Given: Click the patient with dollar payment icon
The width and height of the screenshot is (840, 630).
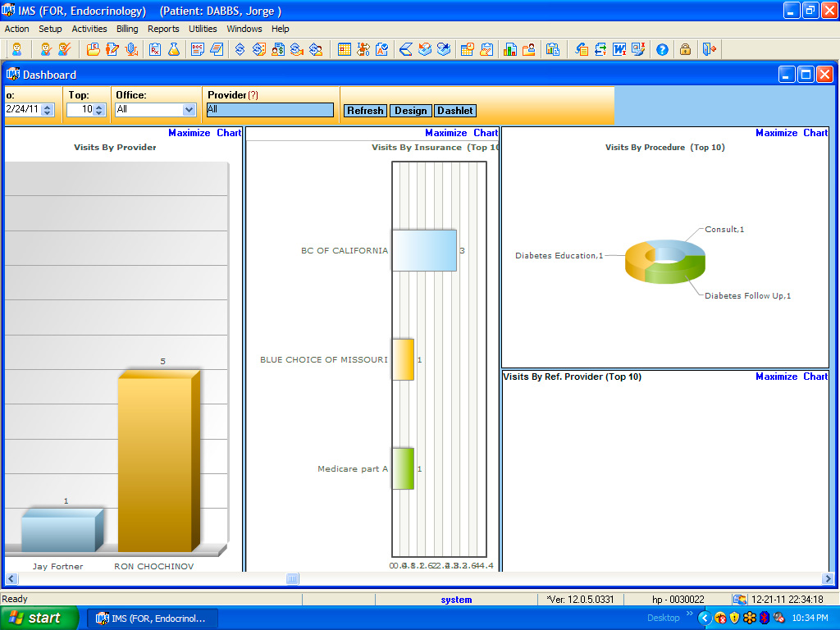Looking at the screenshot, I should pyautogui.click(x=278, y=50).
